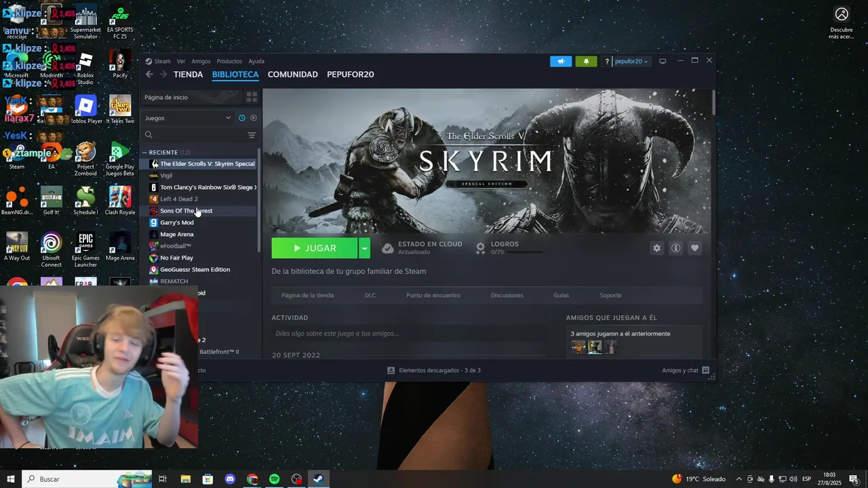Open Roblox Studio desktop shortcut
Viewport: 868px width, 488px height.
click(x=85, y=68)
